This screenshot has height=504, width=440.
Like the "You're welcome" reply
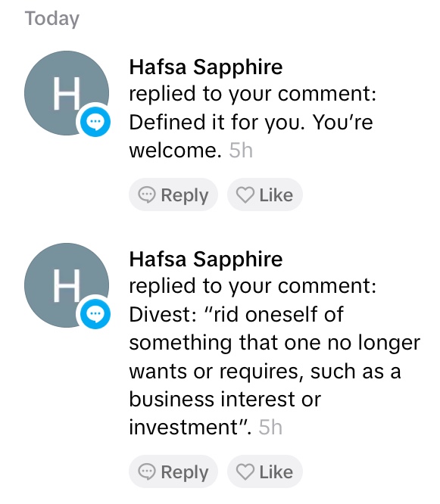pos(265,194)
